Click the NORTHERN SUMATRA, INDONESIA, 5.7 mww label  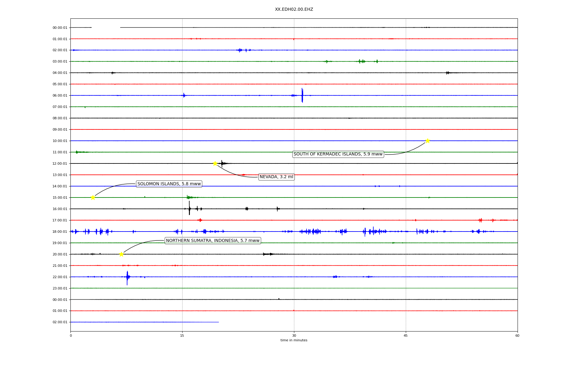(213, 241)
